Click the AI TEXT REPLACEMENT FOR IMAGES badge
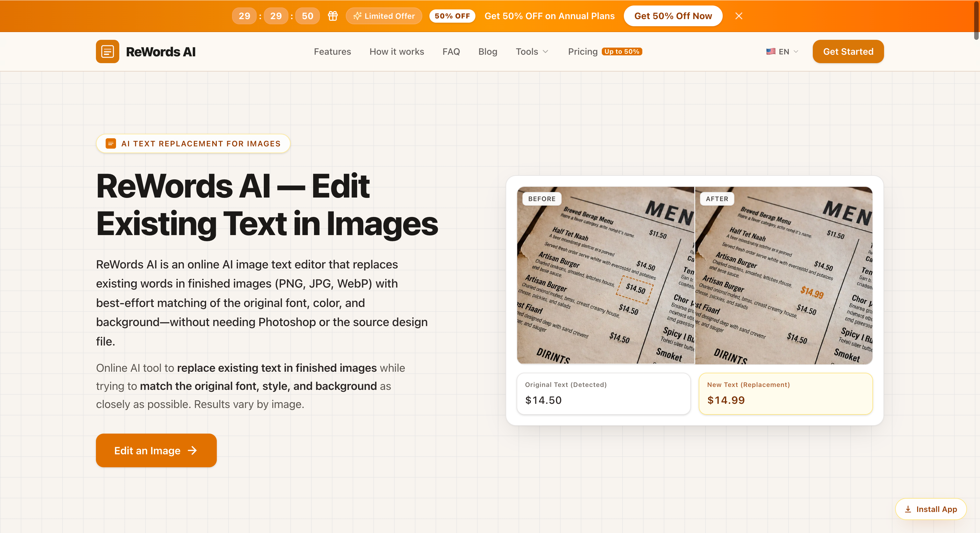This screenshot has width=980, height=533. (193, 144)
